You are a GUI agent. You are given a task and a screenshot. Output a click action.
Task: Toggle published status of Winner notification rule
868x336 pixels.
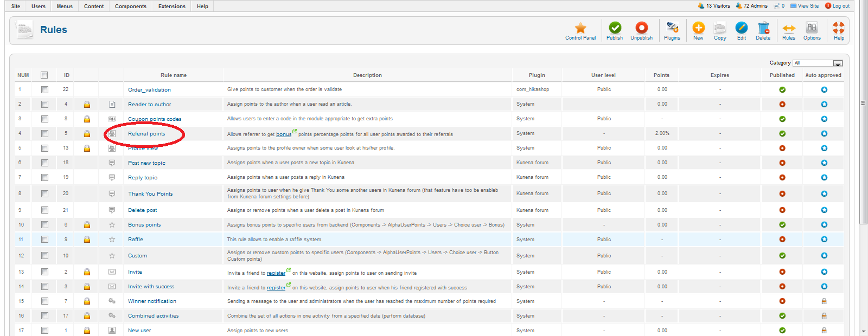click(782, 301)
